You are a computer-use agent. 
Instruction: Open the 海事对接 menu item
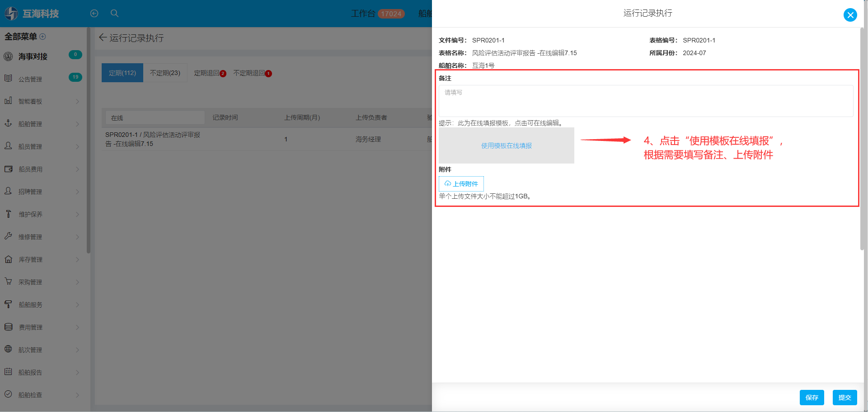(x=43, y=56)
